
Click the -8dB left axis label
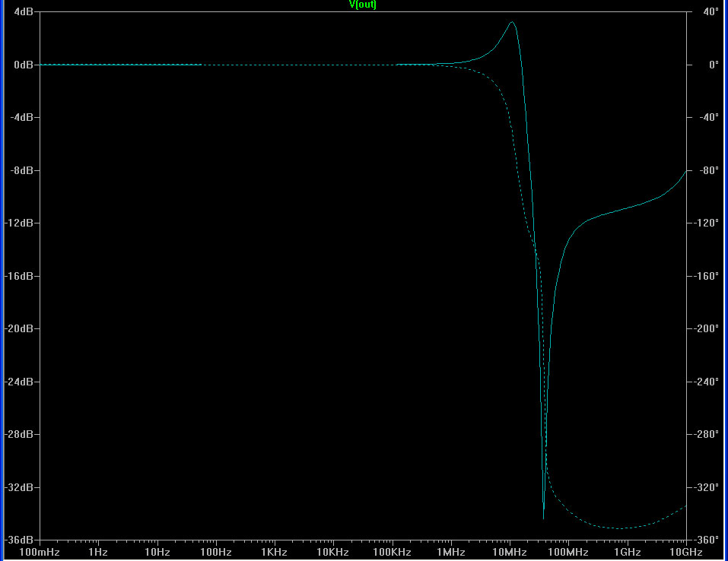[22, 170]
